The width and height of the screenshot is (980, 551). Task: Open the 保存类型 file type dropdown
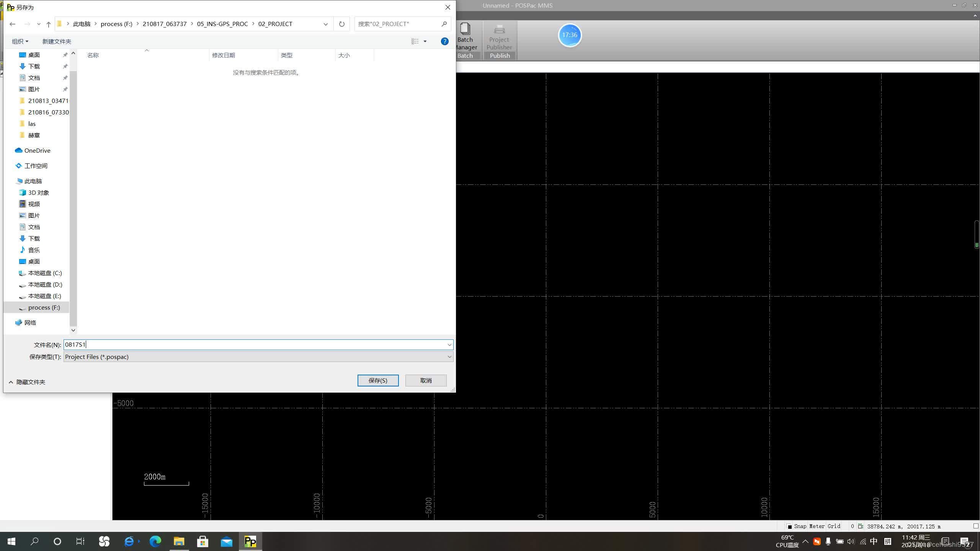449,357
